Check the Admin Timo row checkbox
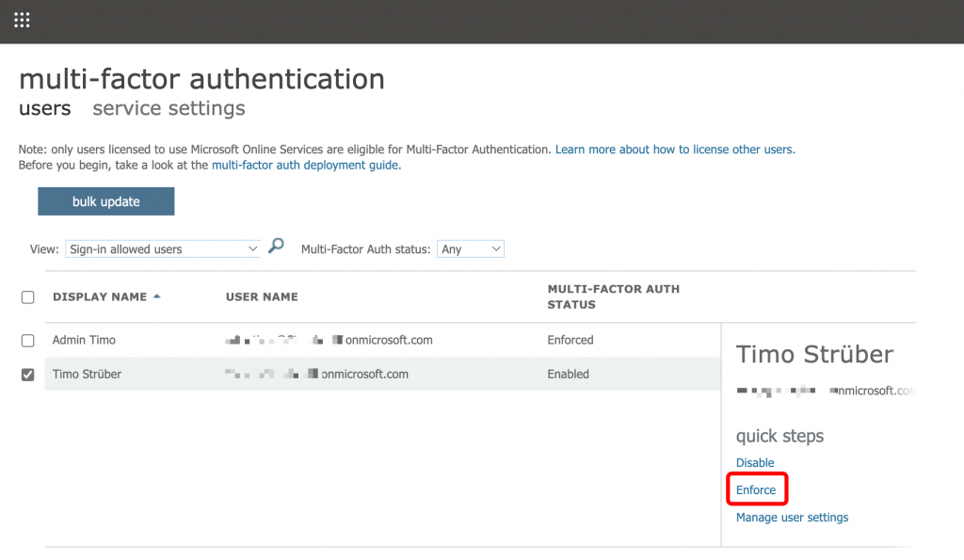This screenshot has width=964, height=560. [28, 341]
